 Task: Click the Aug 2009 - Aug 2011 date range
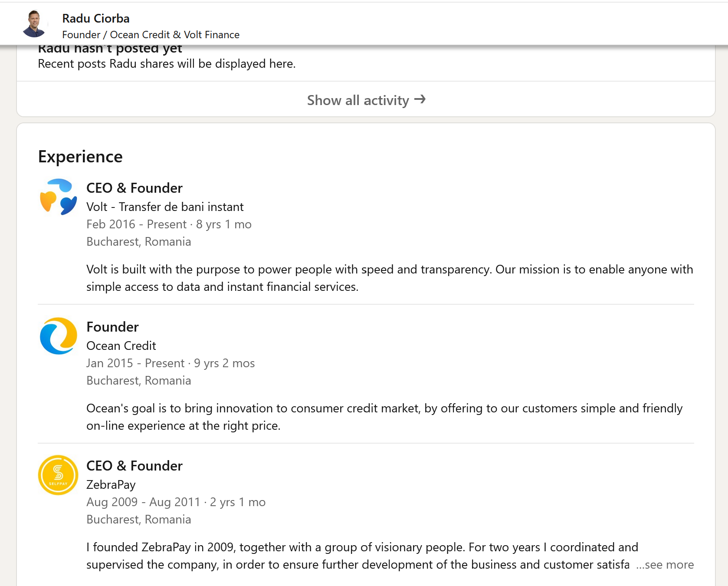[143, 502]
